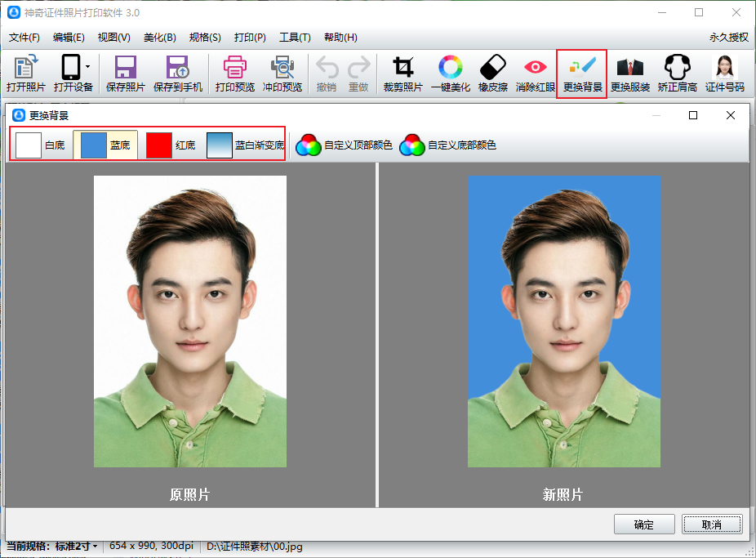Select the 红底 red background option

(171, 145)
